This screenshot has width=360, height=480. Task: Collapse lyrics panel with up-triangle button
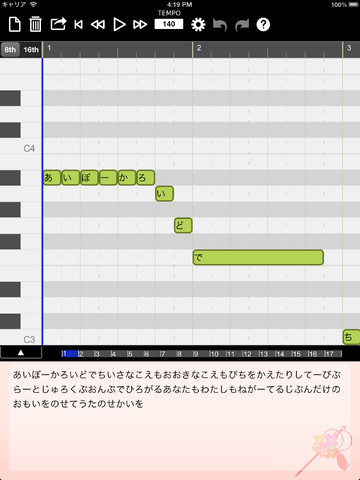click(21, 353)
